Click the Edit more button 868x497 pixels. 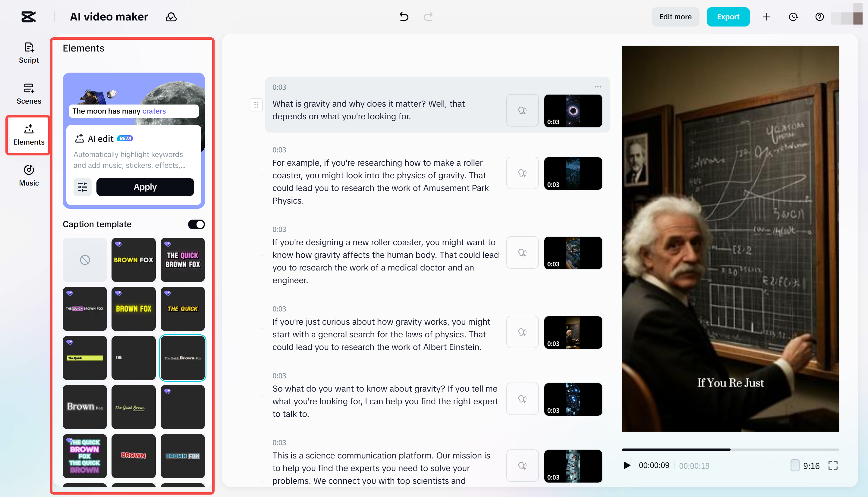675,16
